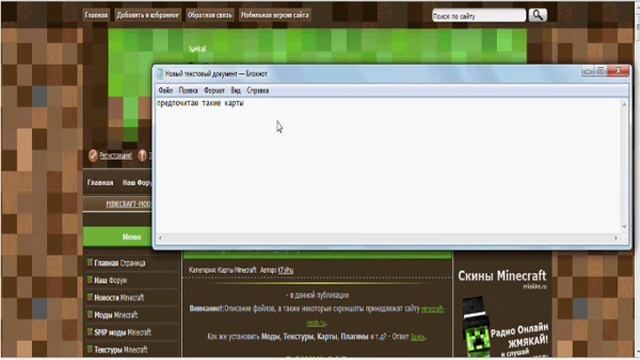Open the Обратная связь page
The height and width of the screenshot is (360, 640).
tap(210, 15)
